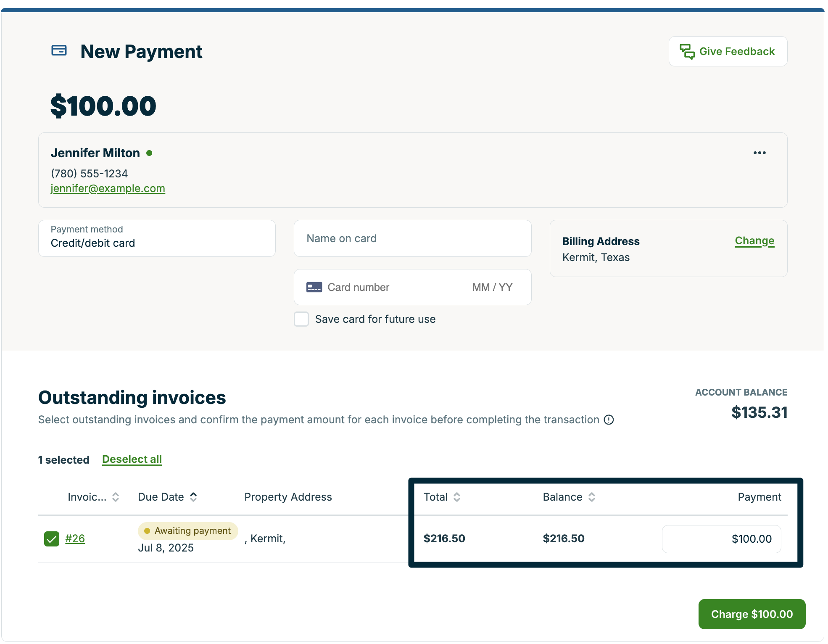Click the credit card icon in card number field
This screenshot has height=644, width=828.
point(314,287)
